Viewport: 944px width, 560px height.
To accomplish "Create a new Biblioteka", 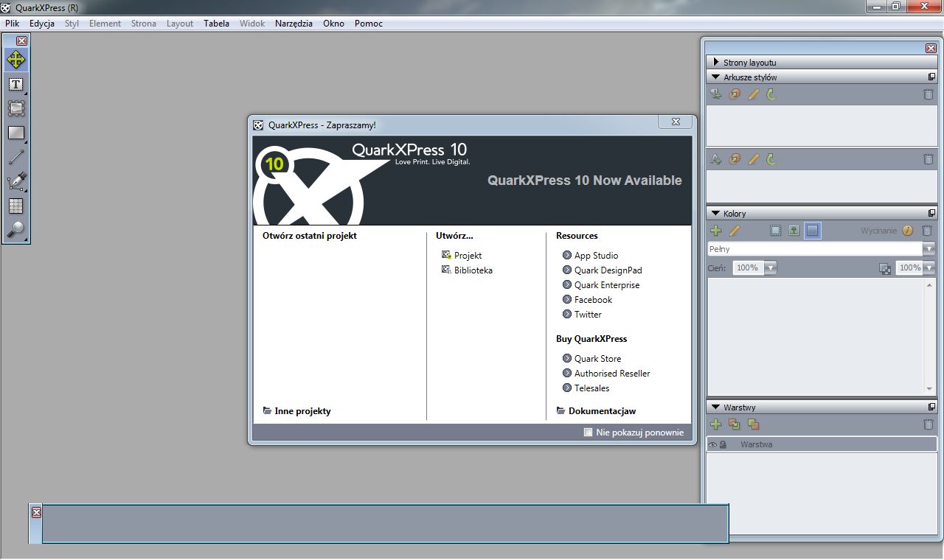I will (x=467, y=270).
